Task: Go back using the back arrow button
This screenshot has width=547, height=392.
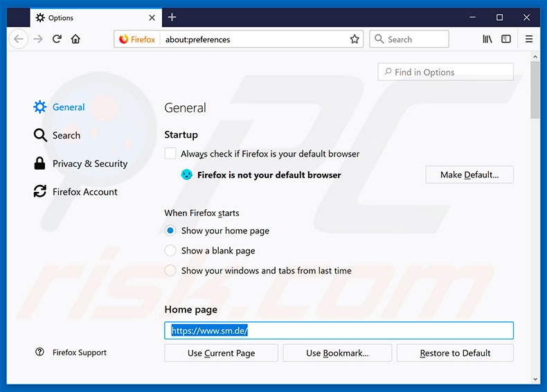Action: point(19,39)
